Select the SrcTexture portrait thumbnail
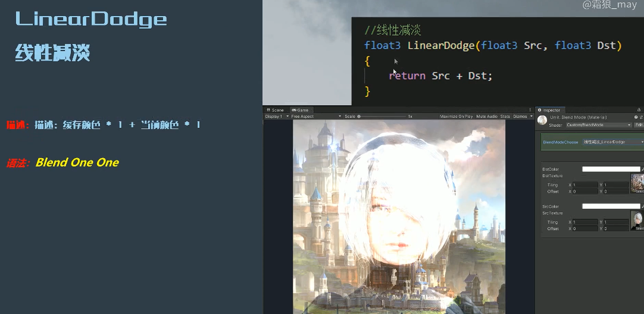 637,221
